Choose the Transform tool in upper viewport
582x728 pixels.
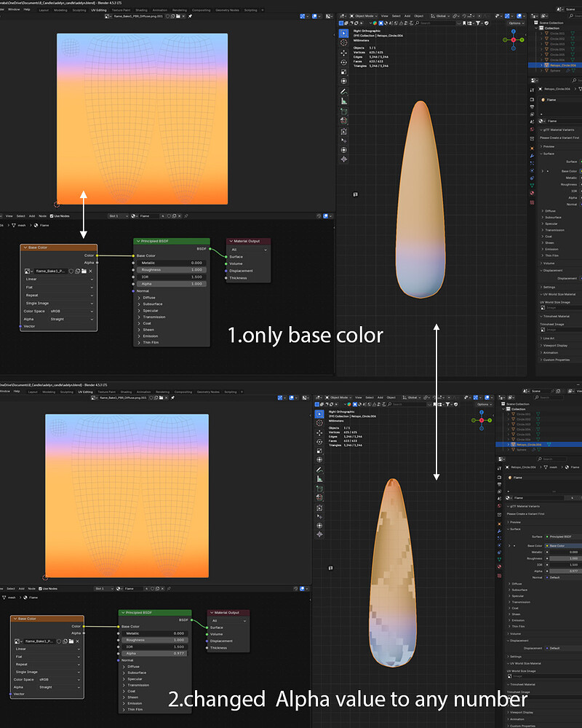click(343, 82)
